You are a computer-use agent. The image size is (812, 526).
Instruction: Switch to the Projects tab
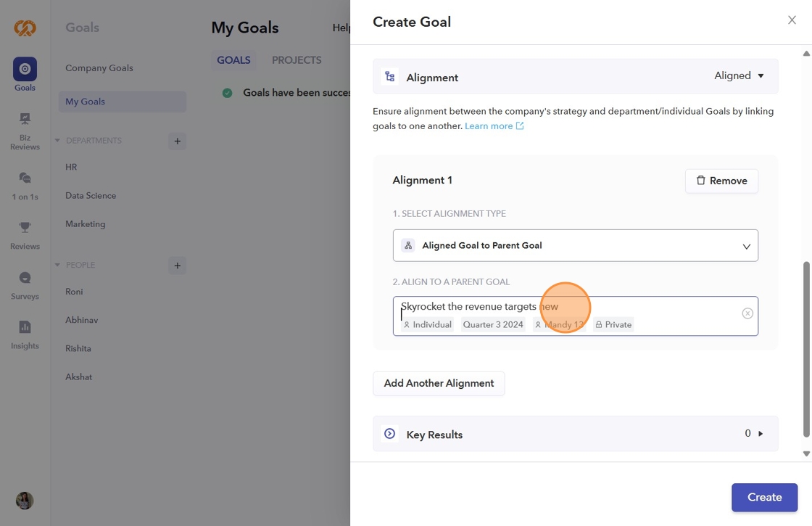tap(297, 60)
